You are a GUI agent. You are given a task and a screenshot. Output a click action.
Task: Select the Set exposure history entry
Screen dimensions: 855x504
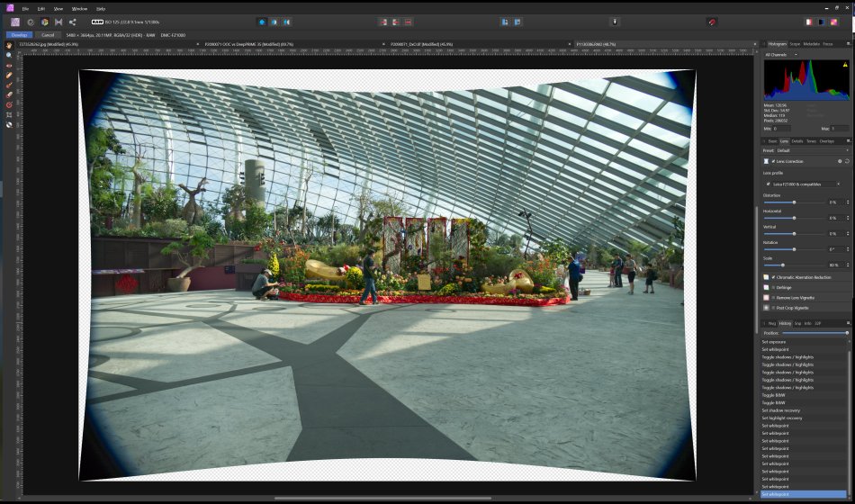pyautogui.click(x=804, y=342)
